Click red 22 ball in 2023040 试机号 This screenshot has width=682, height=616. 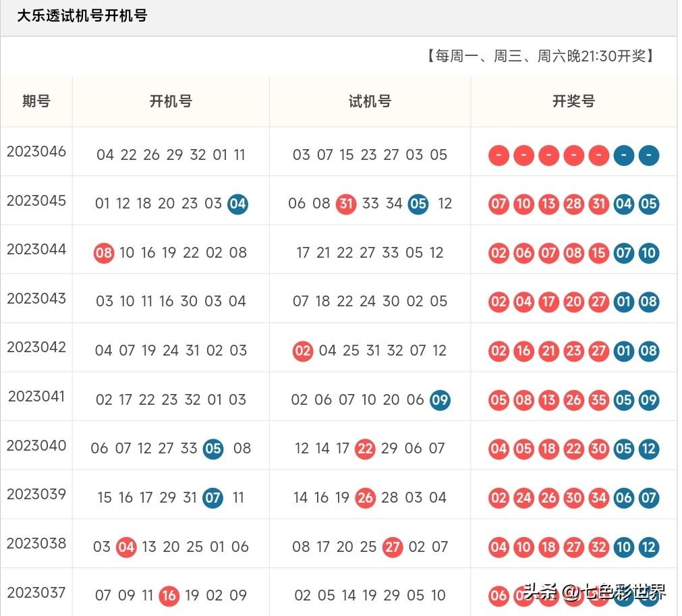365,449
